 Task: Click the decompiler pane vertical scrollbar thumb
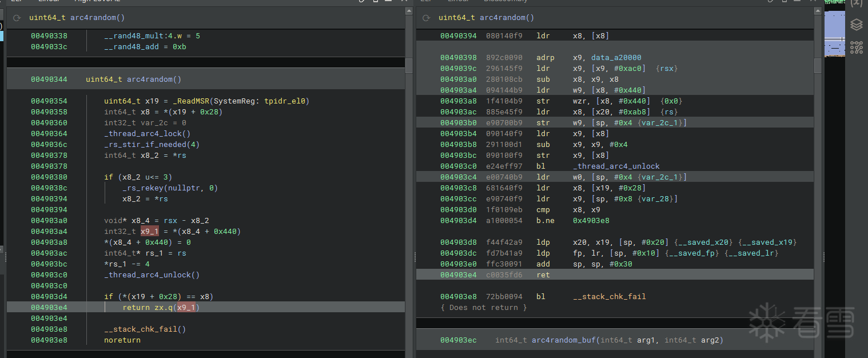409,65
